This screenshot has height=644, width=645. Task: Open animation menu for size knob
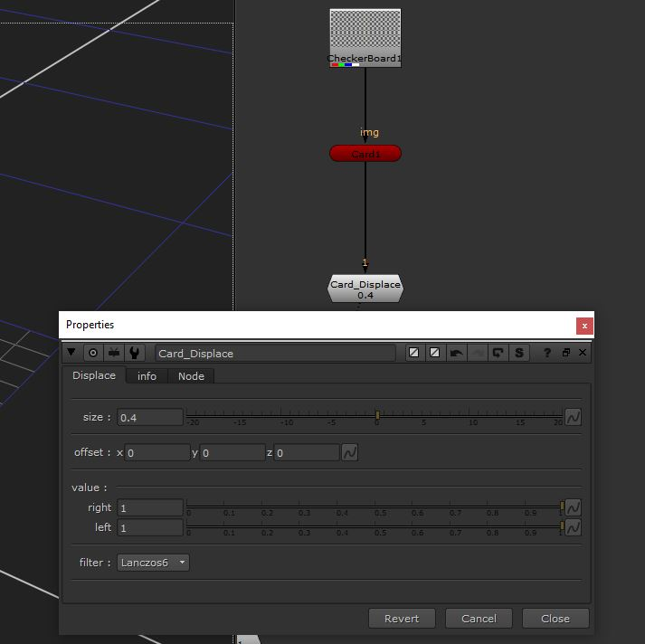click(x=573, y=417)
